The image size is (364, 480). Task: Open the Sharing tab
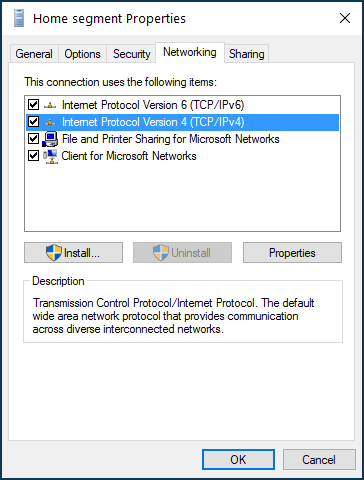click(247, 54)
